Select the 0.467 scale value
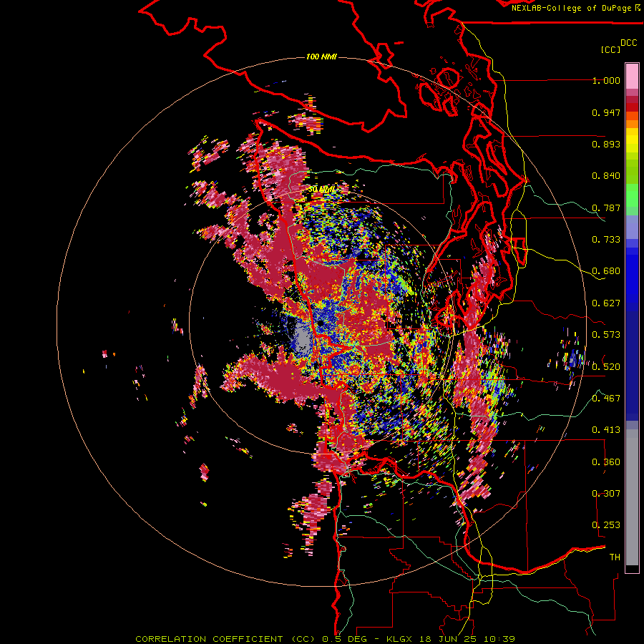Viewport: 644px width, 644px height. tap(606, 398)
